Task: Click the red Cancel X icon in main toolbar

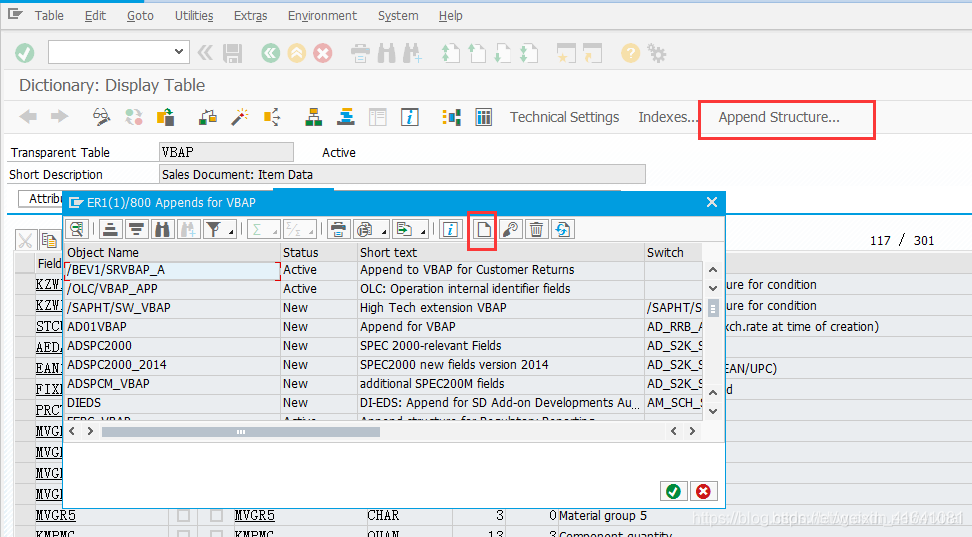Action: (322, 53)
